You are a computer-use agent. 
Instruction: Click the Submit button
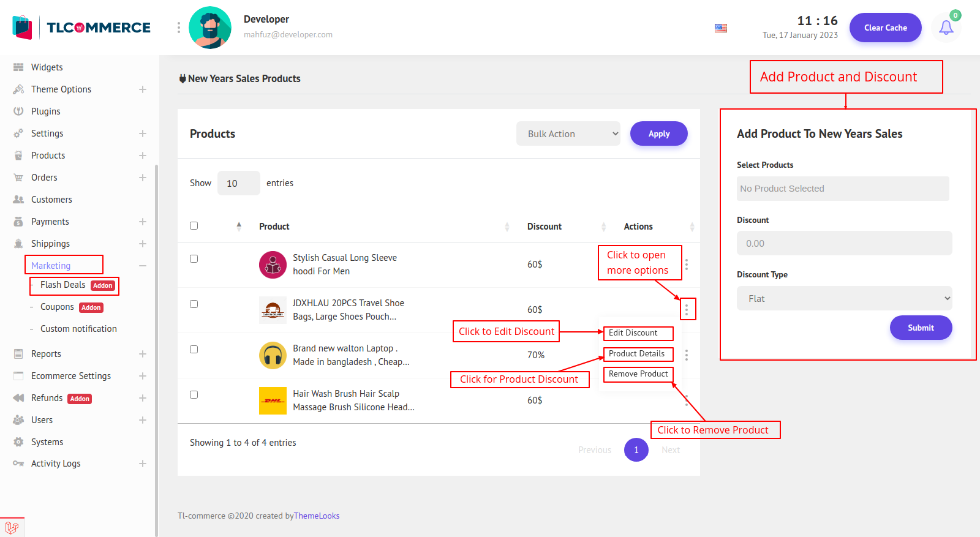pos(921,328)
